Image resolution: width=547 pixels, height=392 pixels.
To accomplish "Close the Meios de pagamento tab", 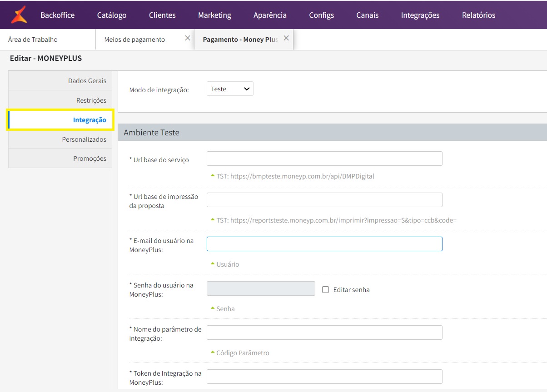I will 188,39.
